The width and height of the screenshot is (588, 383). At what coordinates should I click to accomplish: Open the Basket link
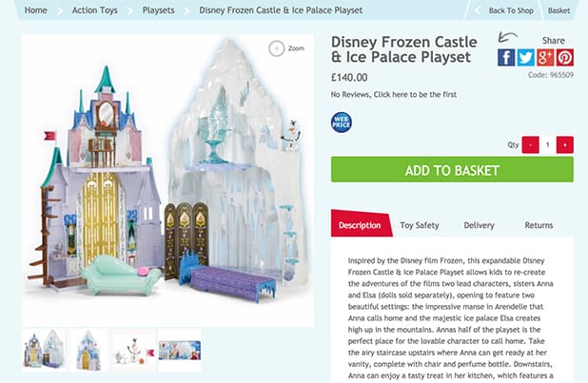[x=559, y=10]
